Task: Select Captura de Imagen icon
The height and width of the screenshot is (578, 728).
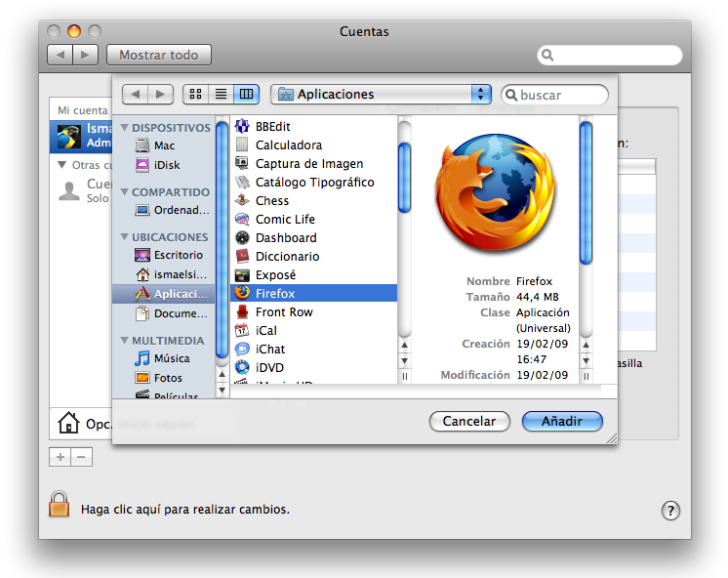Action: [x=242, y=163]
